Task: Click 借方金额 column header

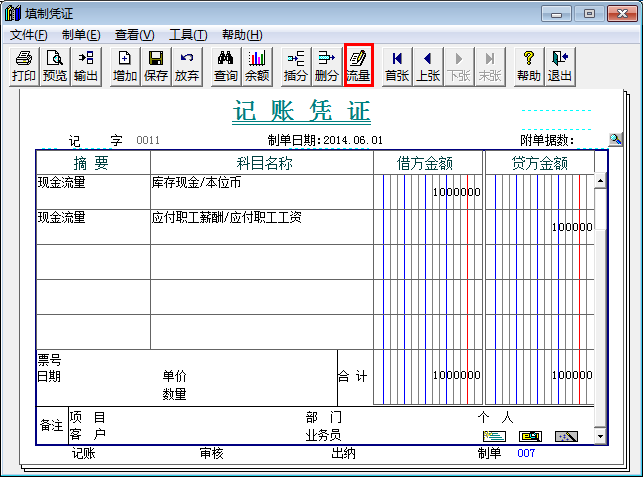Action: [428, 163]
